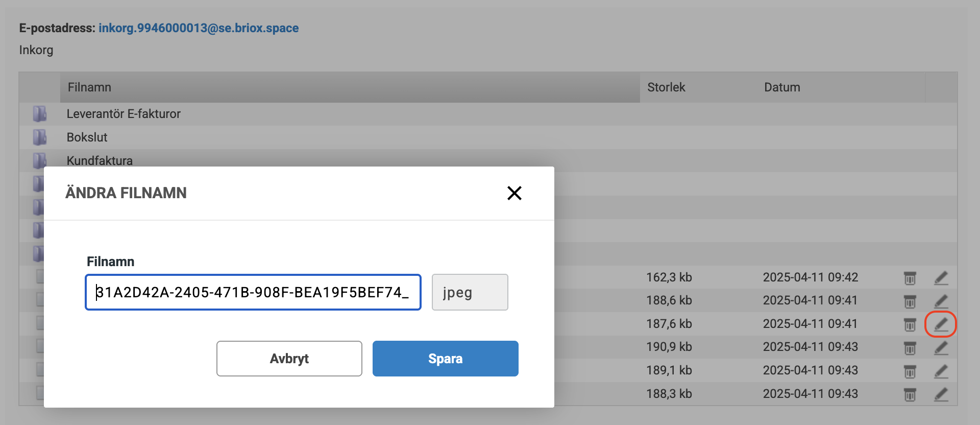Click the Storlek column header
The image size is (980, 425).
coord(666,87)
